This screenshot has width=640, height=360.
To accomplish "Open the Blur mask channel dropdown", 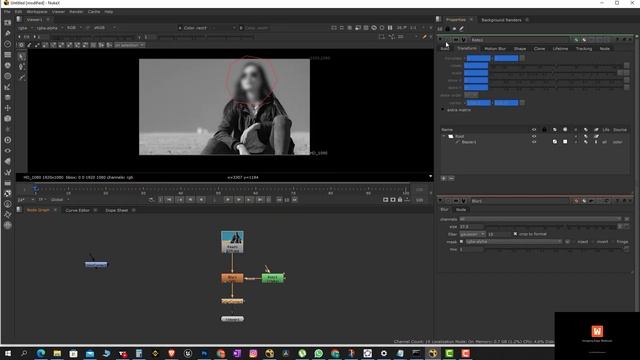I will tap(513, 242).
